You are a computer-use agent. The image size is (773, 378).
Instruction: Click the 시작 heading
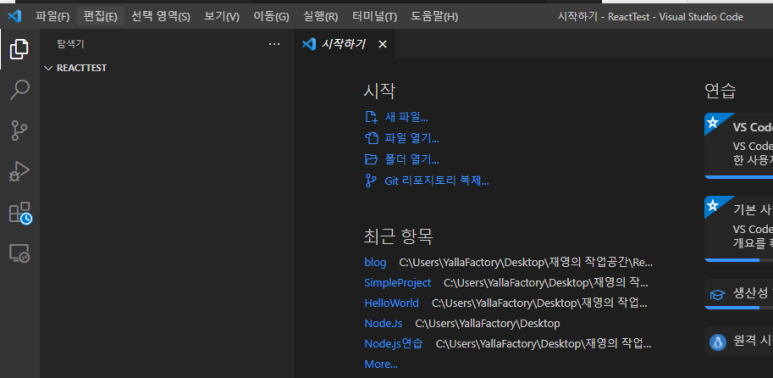380,91
